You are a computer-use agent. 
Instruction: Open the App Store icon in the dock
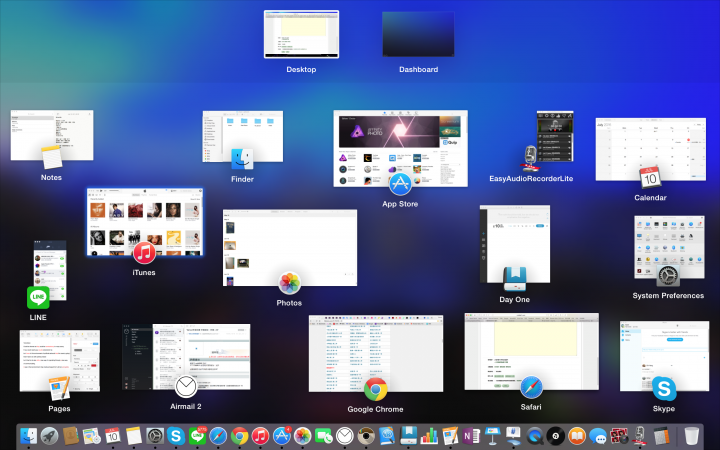pyautogui.click(x=281, y=436)
